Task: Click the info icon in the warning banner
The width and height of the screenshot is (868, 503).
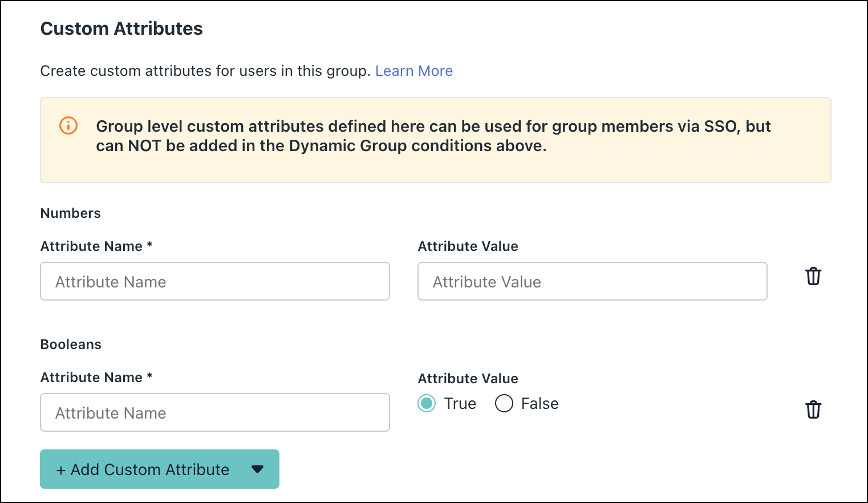Action: click(68, 126)
